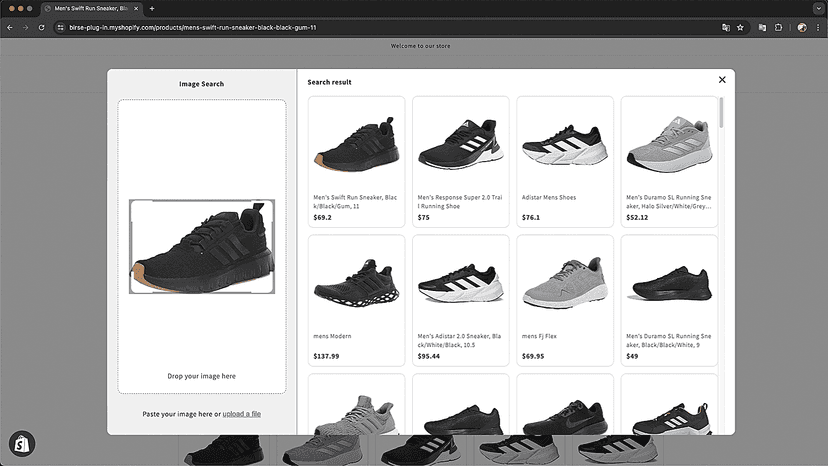Go forward in browser history

point(25,27)
